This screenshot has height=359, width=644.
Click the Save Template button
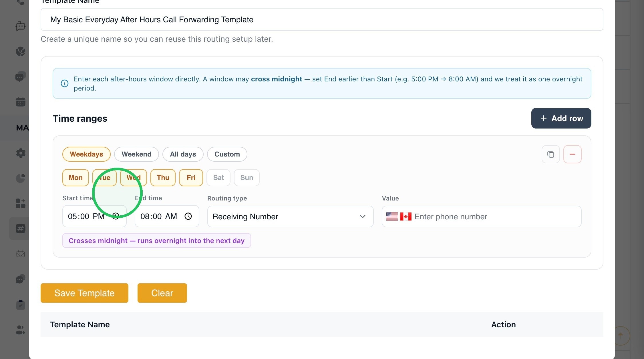(x=84, y=293)
